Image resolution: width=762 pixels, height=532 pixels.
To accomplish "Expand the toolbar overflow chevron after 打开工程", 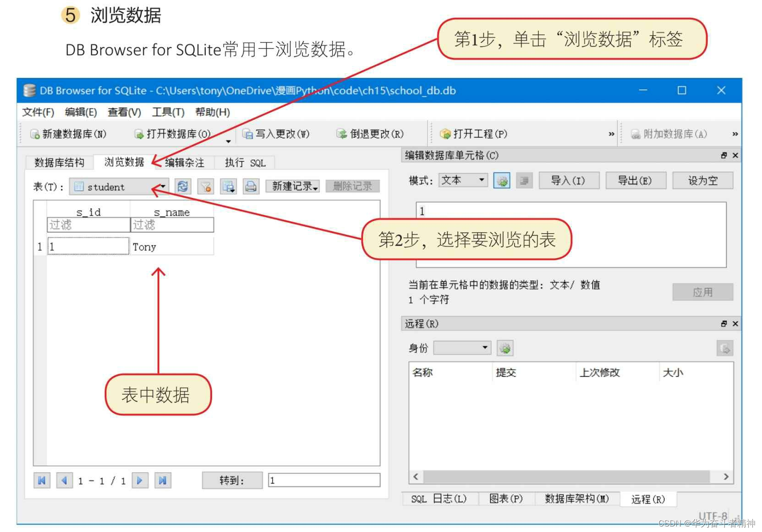I will coord(611,134).
